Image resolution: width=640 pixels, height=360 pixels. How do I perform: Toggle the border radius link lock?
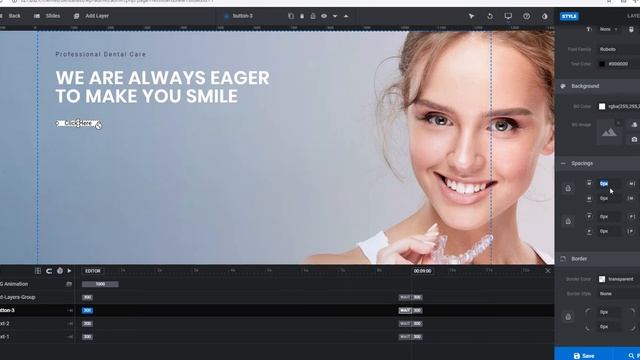click(x=568, y=317)
